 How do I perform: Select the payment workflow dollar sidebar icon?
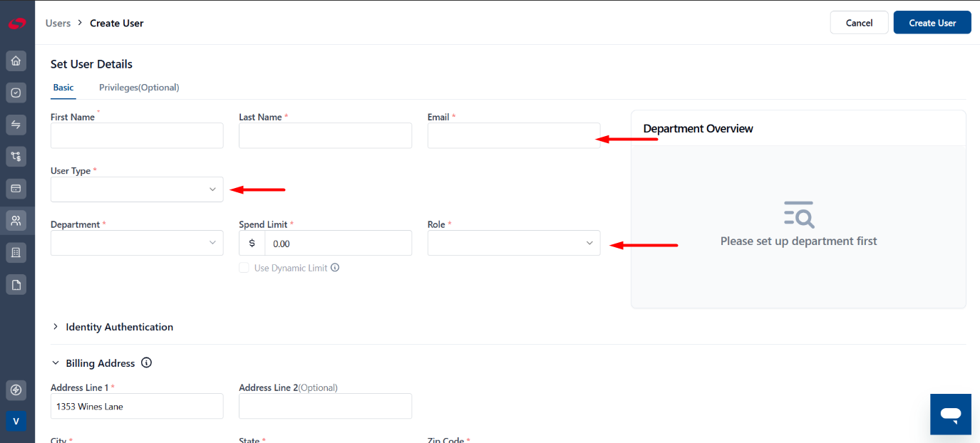[16, 157]
